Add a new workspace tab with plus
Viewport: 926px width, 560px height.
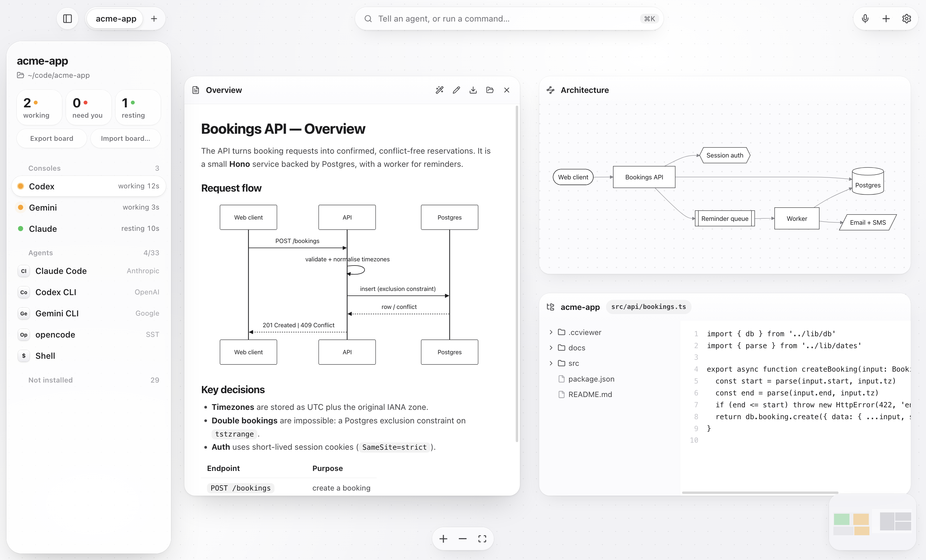coord(154,19)
